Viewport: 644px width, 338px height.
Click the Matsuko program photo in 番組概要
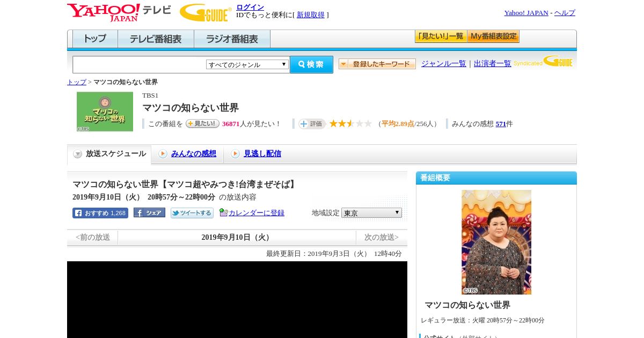(496, 242)
